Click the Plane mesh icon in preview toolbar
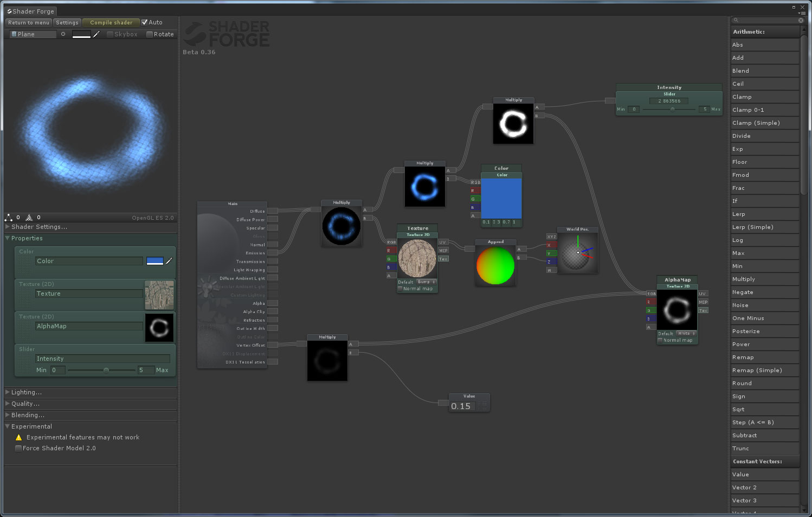812x517 pixels. pos(14,34)
